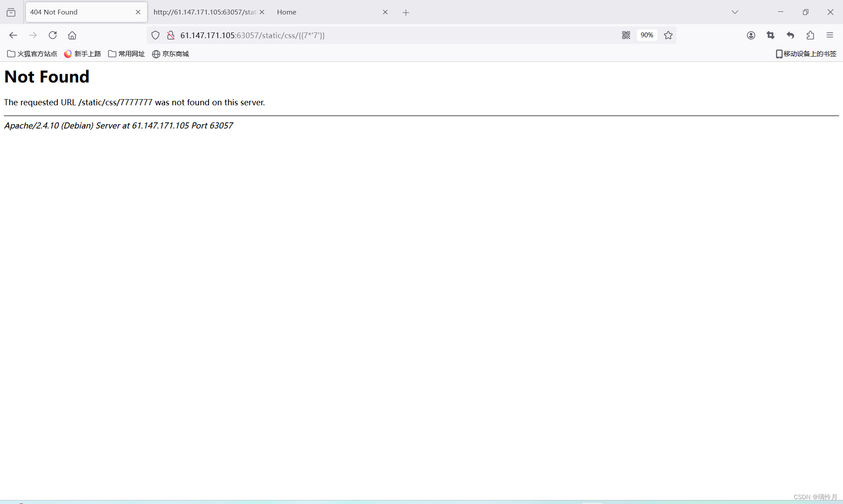Open the extensions puzzle icon
This screenshot has height=504, width=843.
[x=810, y=35]
